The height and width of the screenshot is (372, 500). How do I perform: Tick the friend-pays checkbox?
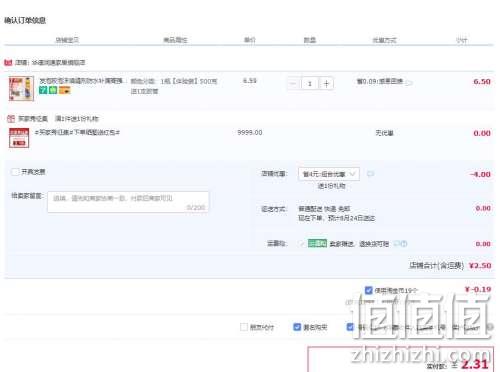[x=244, y=327]
